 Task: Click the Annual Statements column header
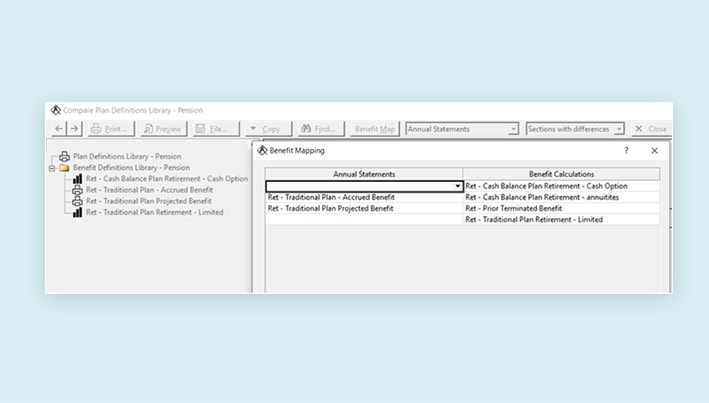tap(364, 174)
